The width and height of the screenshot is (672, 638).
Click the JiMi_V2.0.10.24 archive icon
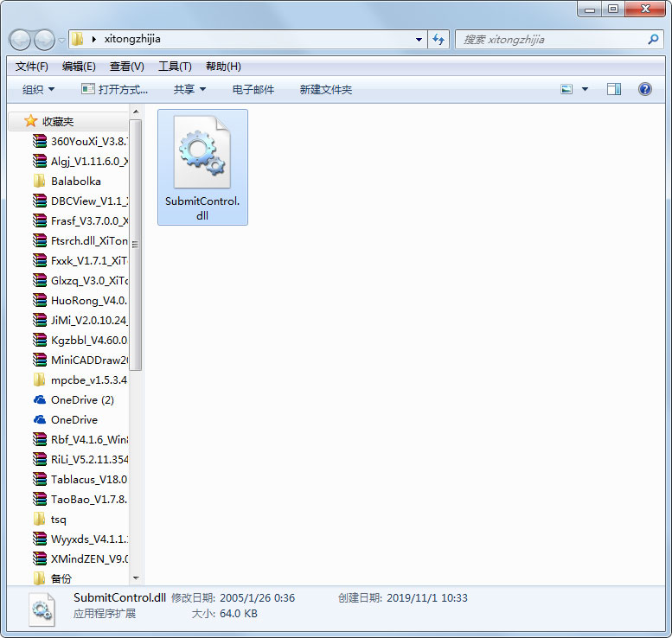(40, 320)
